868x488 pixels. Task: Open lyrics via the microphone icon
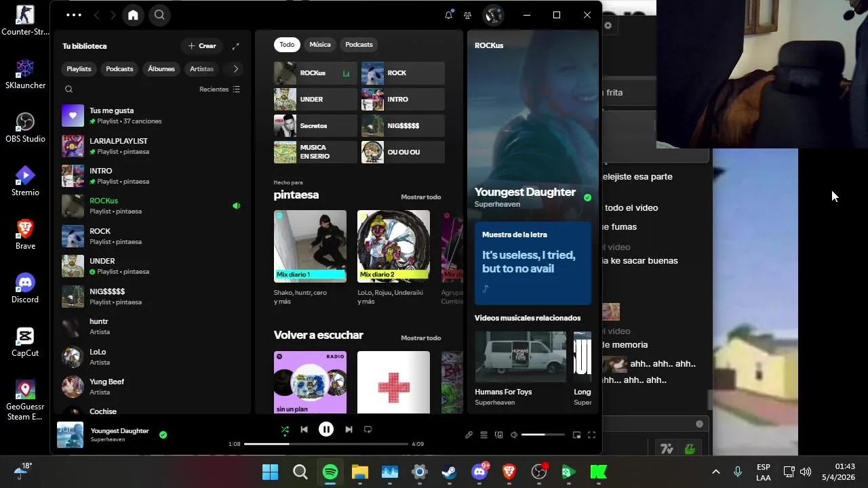pos(469,435)
